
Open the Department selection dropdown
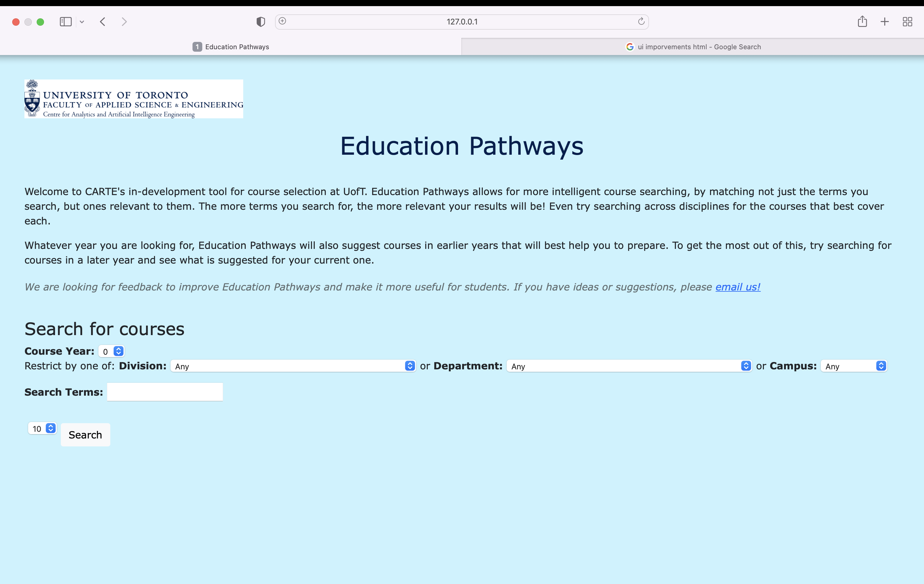coord(629,366)
